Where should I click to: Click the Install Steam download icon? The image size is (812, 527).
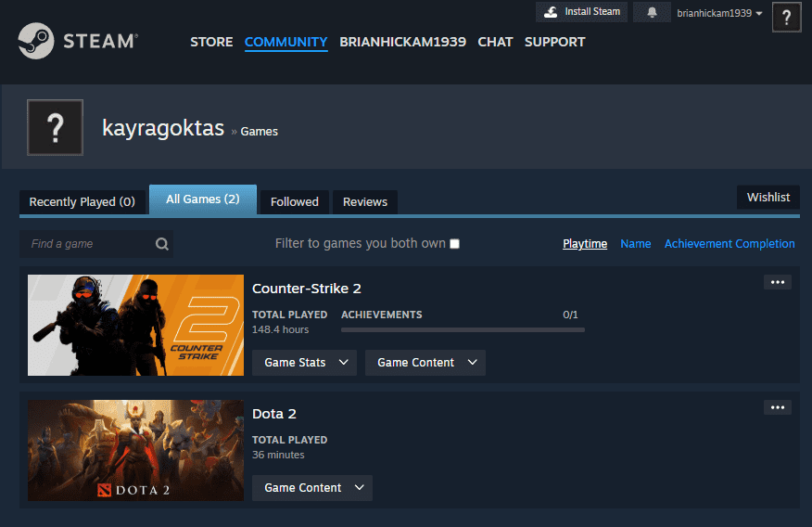(551, 12)
